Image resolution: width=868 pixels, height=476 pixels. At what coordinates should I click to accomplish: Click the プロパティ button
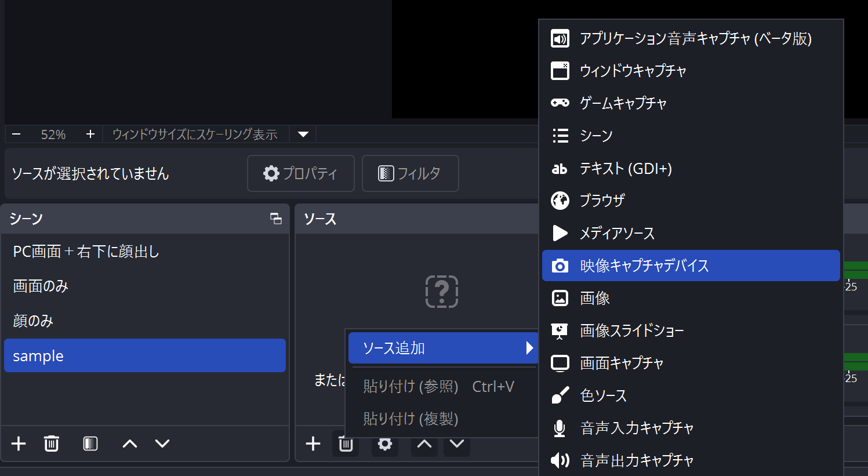coord(300,173)
